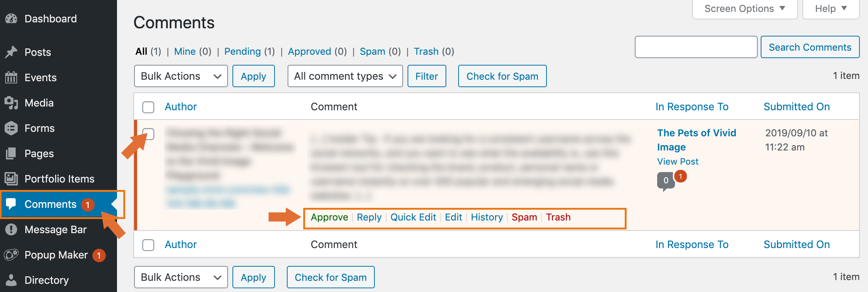Open the top Bulk Actions dropdown
This screenshot has width=868, height=292.
click(181, 76)
